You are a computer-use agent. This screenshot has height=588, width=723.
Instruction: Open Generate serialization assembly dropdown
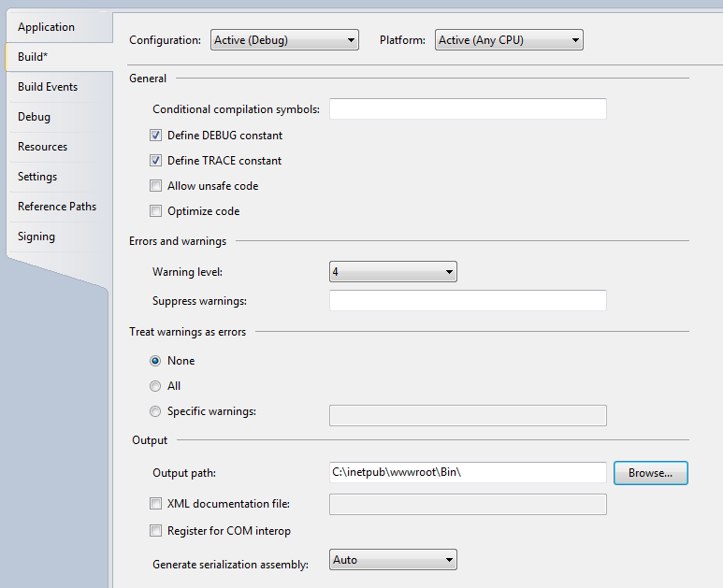click(x=393, y=560)
